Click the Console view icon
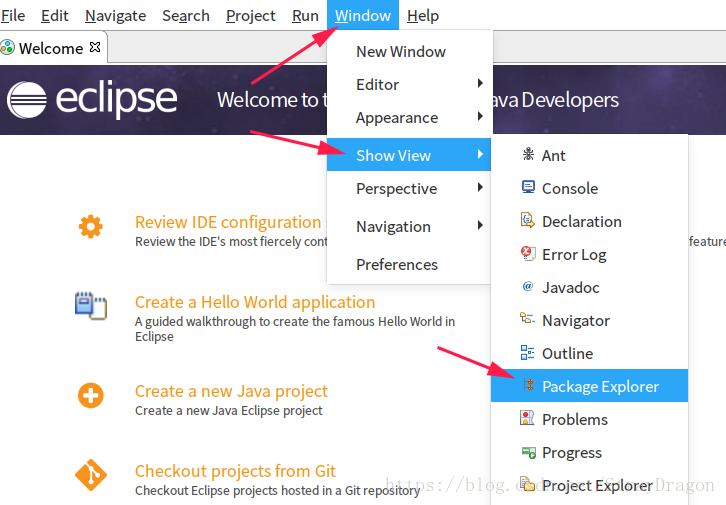726x505 pixels. point(528,187)
